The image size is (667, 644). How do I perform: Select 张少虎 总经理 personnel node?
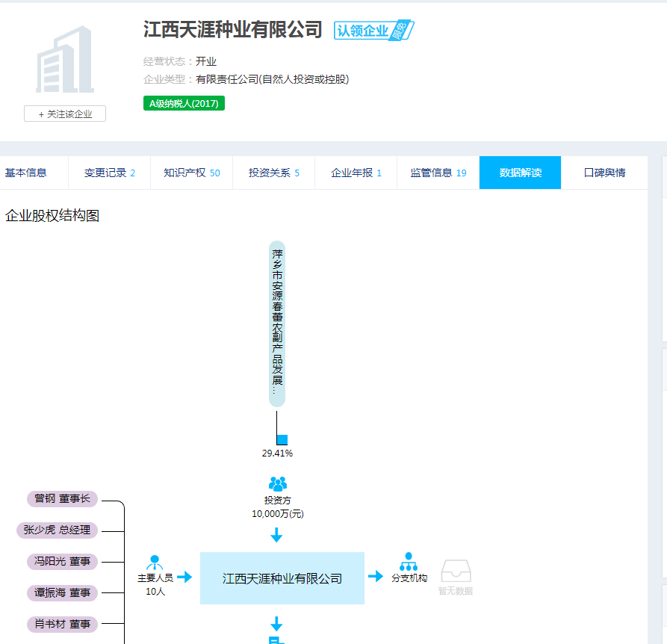57,530
